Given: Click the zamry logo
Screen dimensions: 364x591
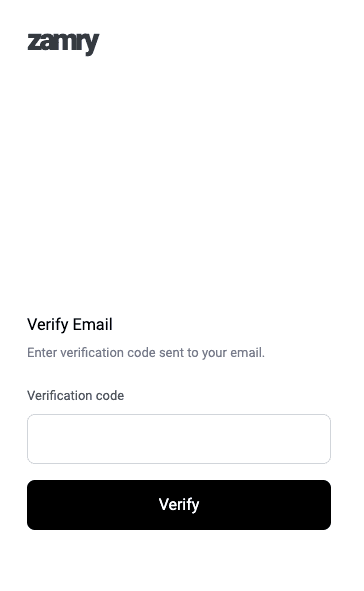Looking at the screenshot, I should (63, 44).
